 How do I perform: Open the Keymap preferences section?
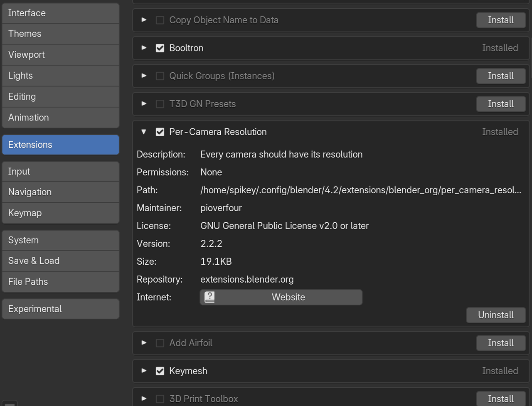click(60, 213)
